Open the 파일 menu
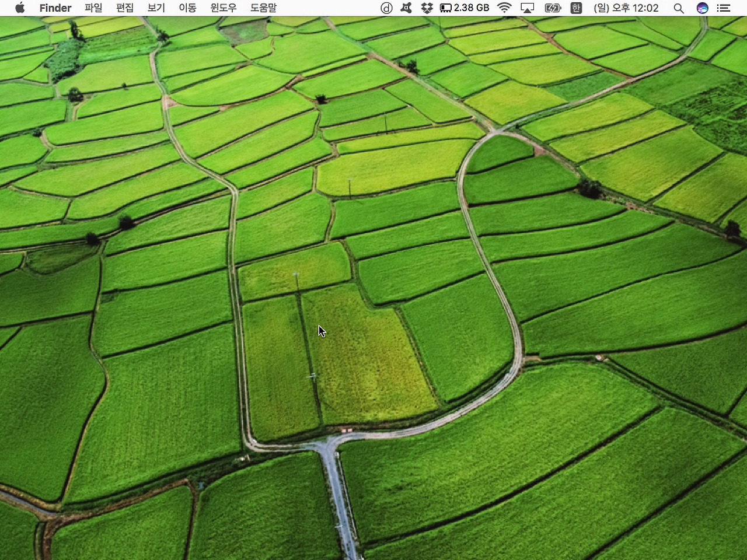This screenshot has height=560, width=747. click(x=93, y=8)
